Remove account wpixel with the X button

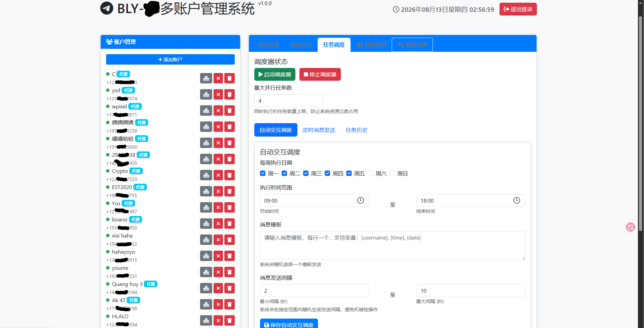click(x=218, y=111)
